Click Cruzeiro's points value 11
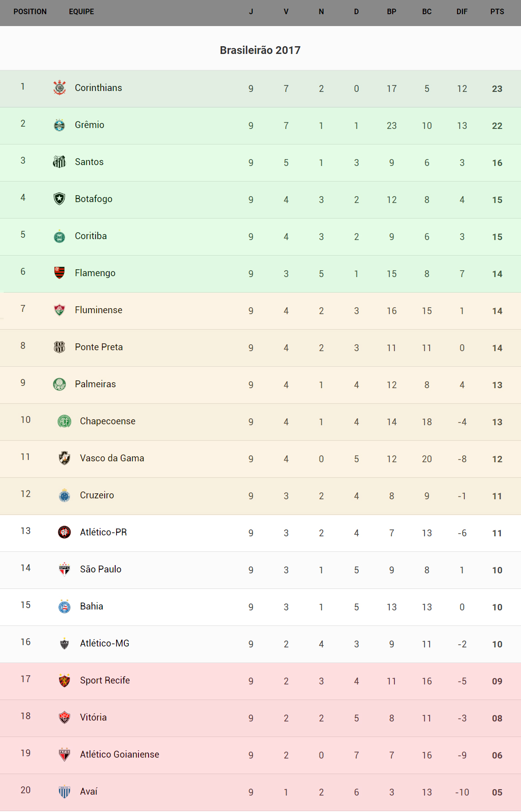 tap(497, 496)
